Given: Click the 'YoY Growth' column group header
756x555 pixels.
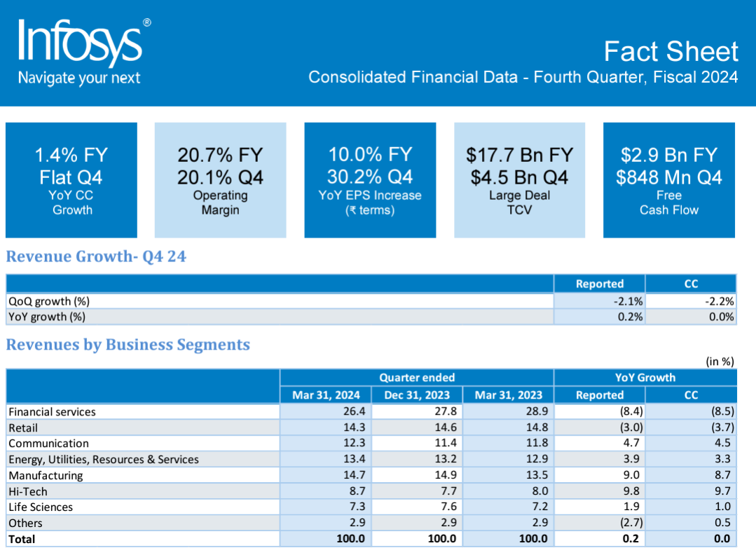Looking at the screenshot, I should click(645, 378).
